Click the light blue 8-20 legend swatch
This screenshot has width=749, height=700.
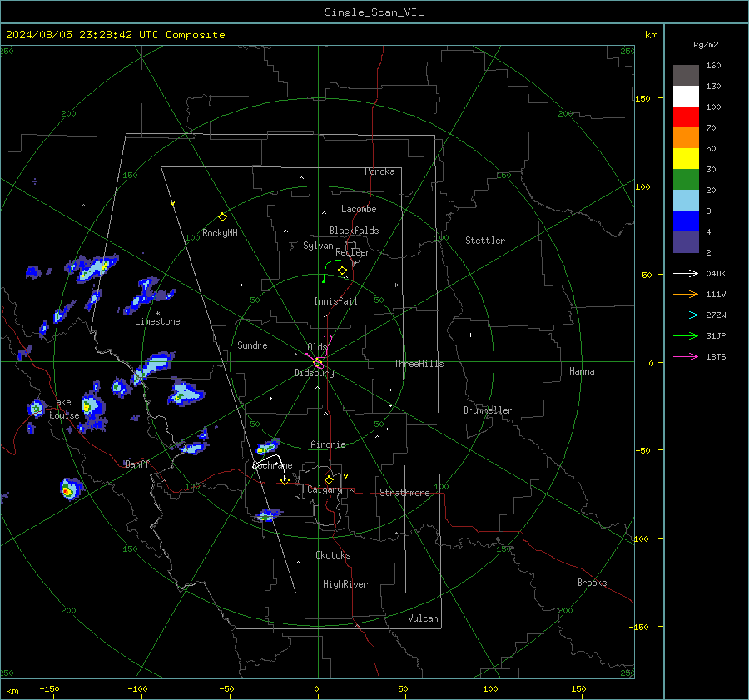686,201
